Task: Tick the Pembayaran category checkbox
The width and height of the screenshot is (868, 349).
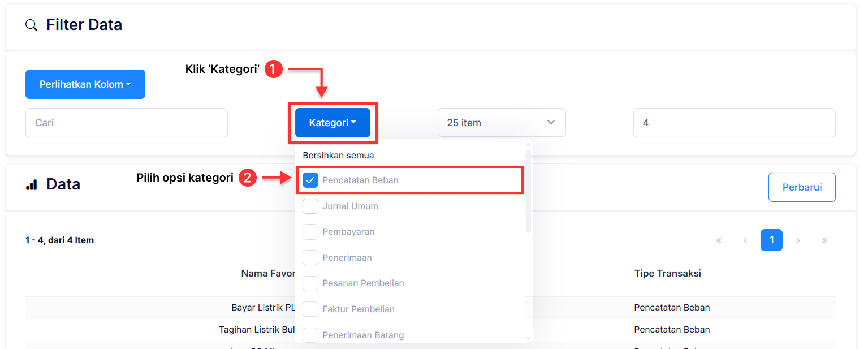Action: [310, 232]
